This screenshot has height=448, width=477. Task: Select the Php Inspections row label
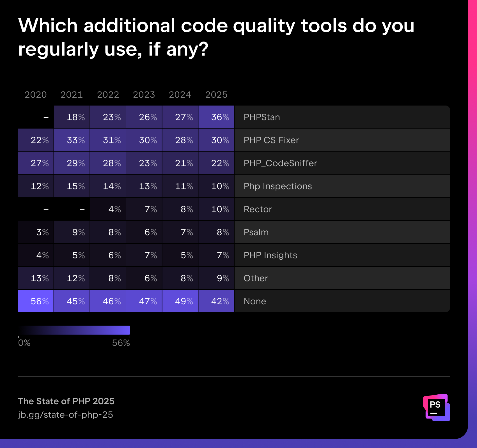pyautogui.click(x=278, y=186)
